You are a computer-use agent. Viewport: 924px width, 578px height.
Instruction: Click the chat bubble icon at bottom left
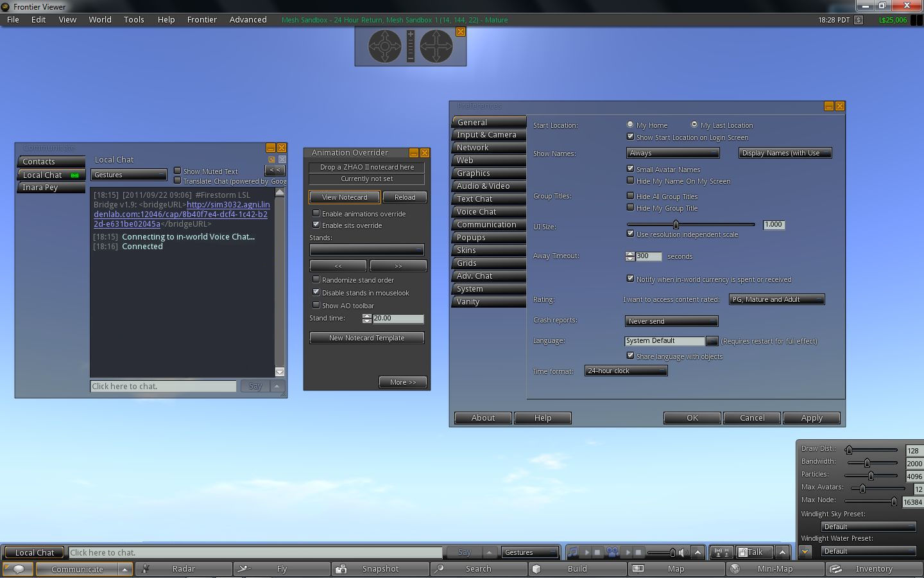click(18, 569)
